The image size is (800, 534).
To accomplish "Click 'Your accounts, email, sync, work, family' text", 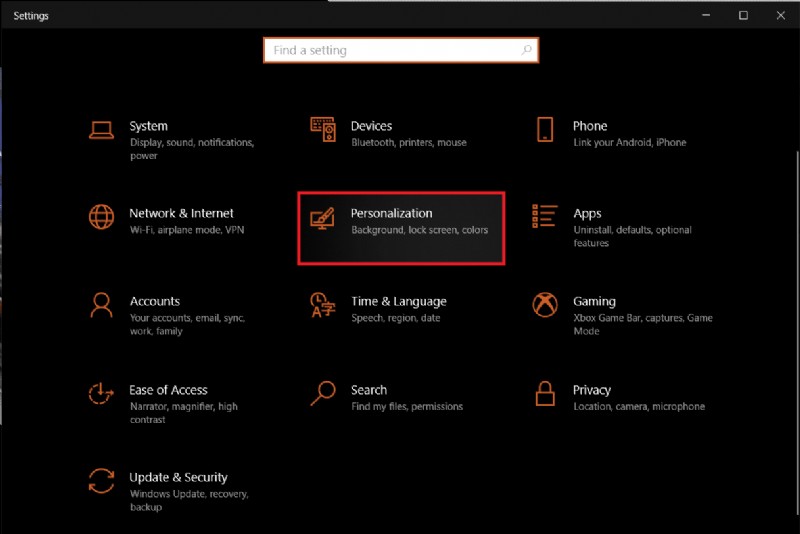I will click(x=187, y=324).
